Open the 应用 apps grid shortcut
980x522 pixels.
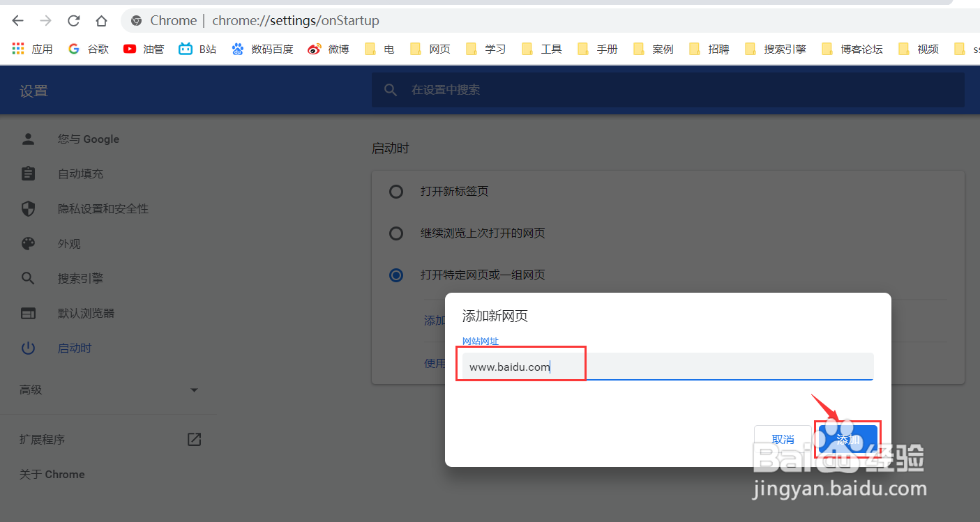point(32,49)
